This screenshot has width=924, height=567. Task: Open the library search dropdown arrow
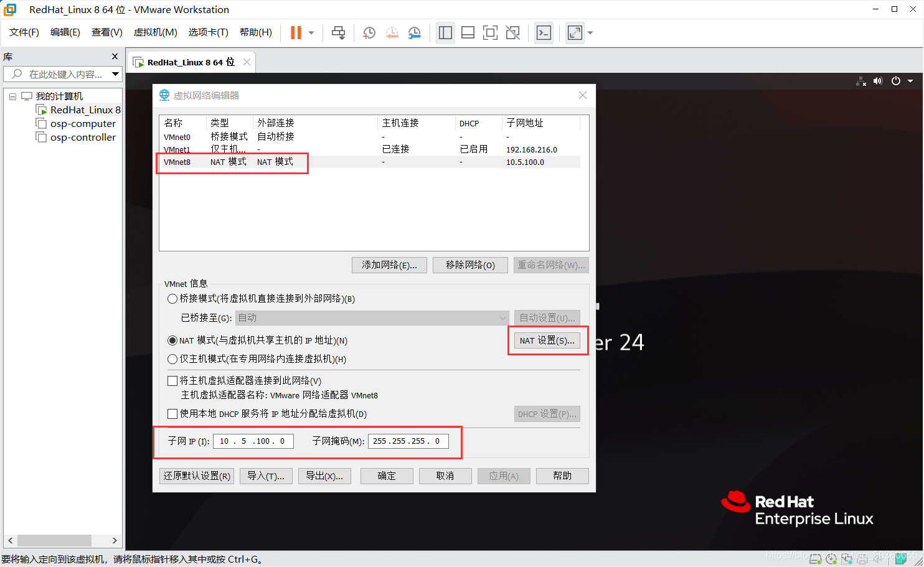pos(115,74)
